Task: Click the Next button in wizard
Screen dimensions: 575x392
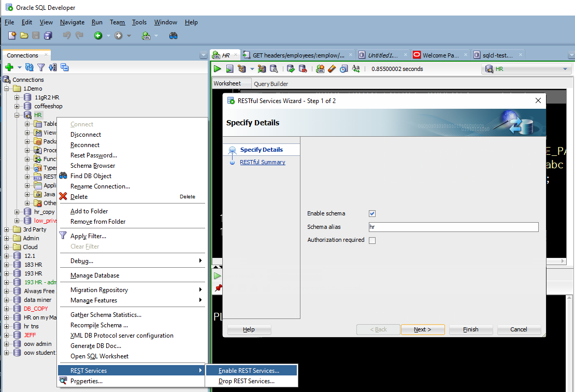Action: coord(423,329)
